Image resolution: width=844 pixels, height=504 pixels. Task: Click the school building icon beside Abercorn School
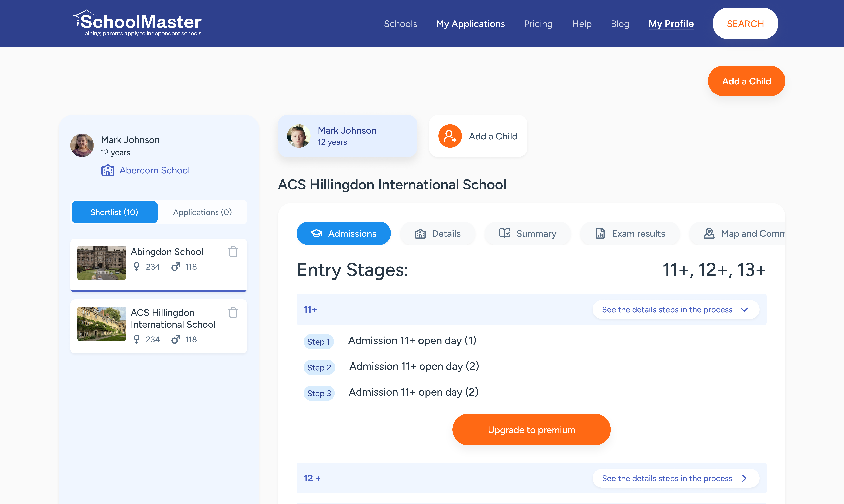108,170
